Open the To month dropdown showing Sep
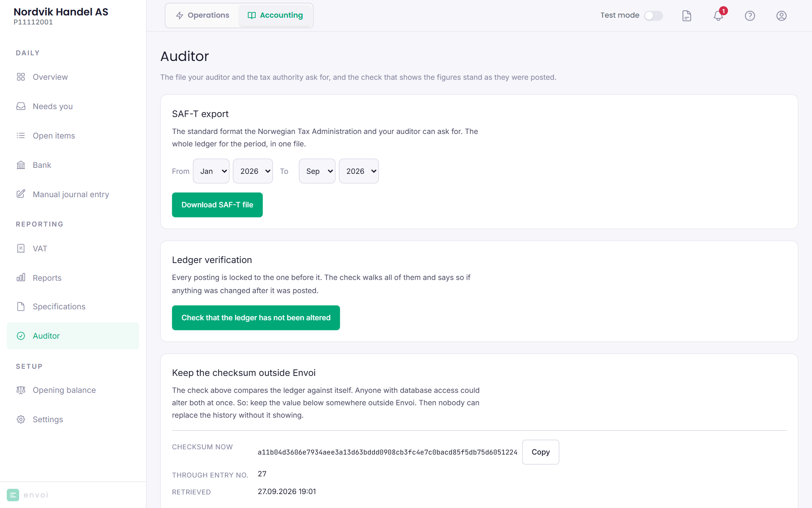The image size is (812, 508). (317, 171)
